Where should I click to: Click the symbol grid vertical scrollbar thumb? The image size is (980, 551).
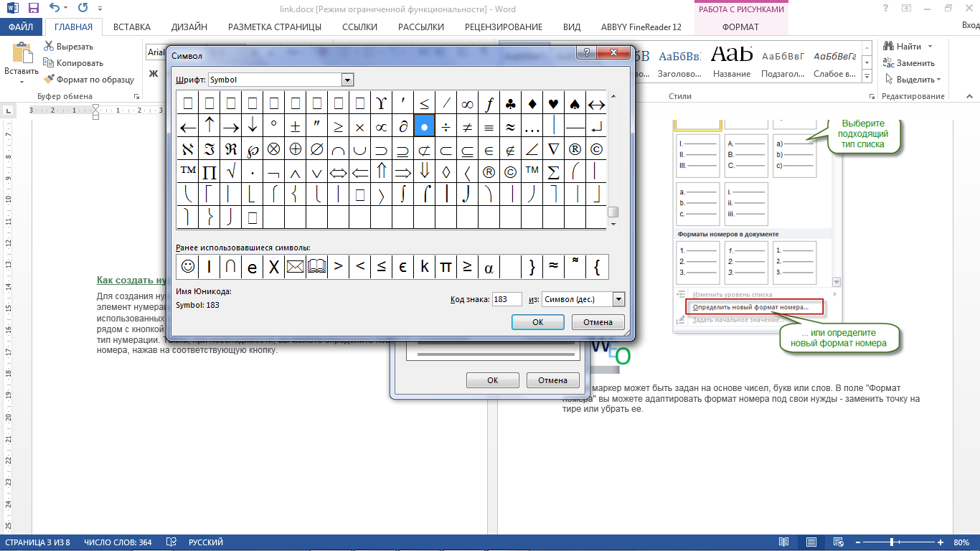(613, 212)
